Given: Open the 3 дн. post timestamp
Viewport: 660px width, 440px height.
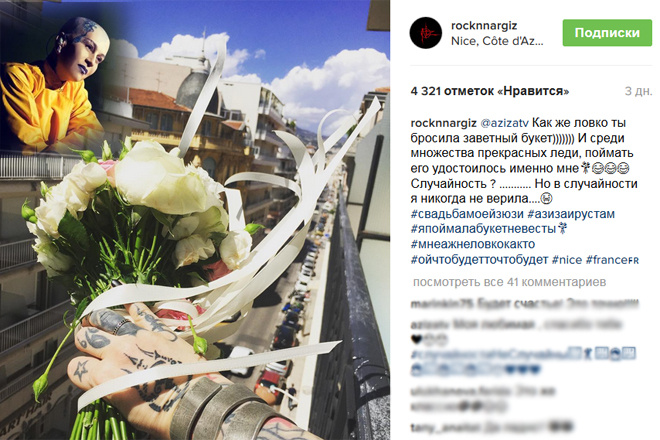Looking at the screenshot, I should (638, 91).
